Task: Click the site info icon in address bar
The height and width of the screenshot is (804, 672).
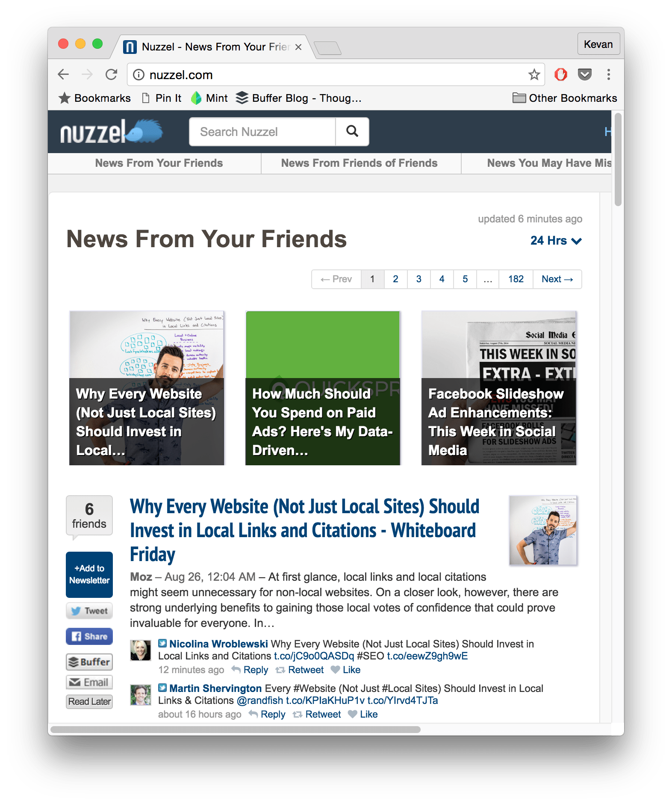Action: [139, 75]
